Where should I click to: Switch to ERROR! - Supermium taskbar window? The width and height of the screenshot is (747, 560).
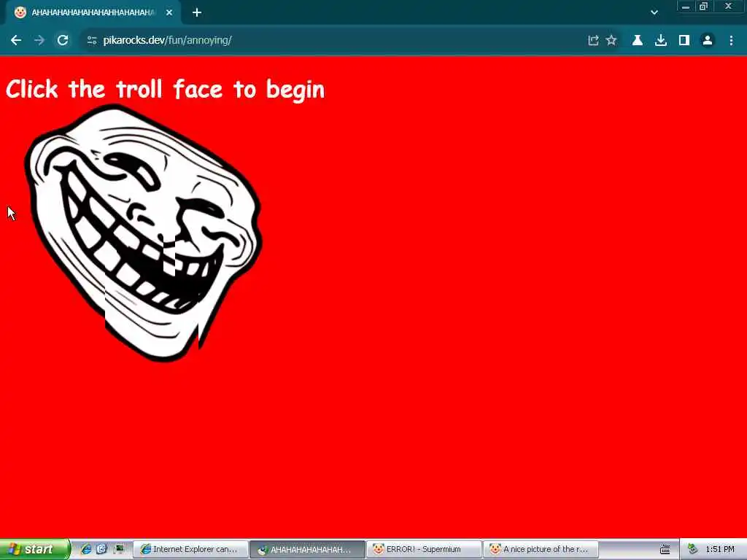tap(424, 550)
